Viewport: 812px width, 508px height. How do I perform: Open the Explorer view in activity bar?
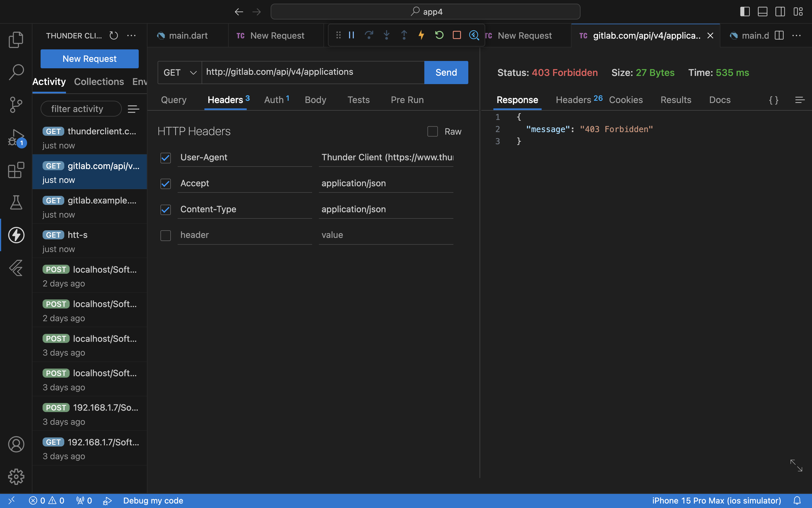(16, 40)
